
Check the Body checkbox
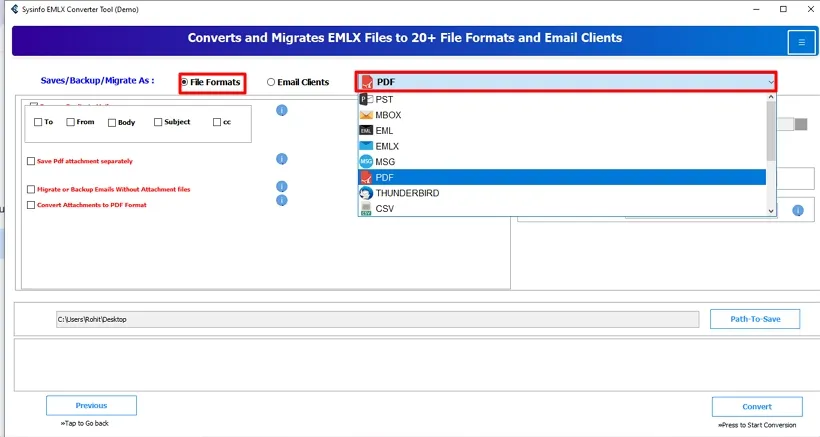[111, 122]
